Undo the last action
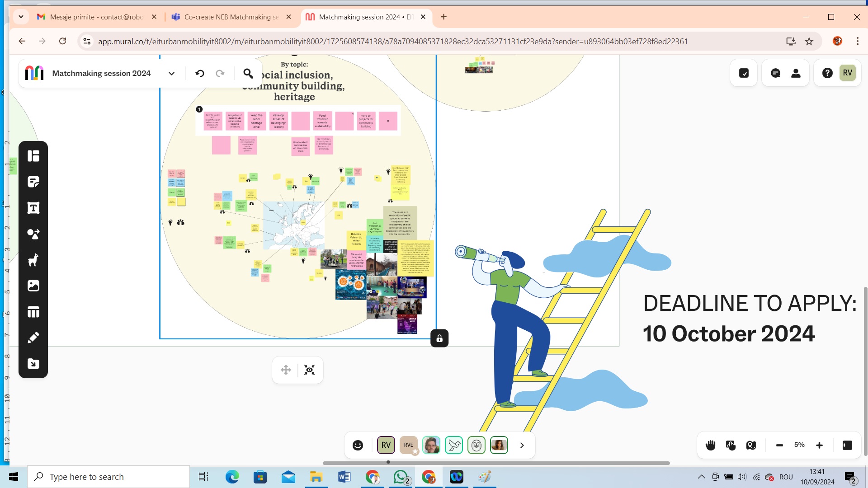The width and height of the screenshot is (868, 488). [200, 73]
